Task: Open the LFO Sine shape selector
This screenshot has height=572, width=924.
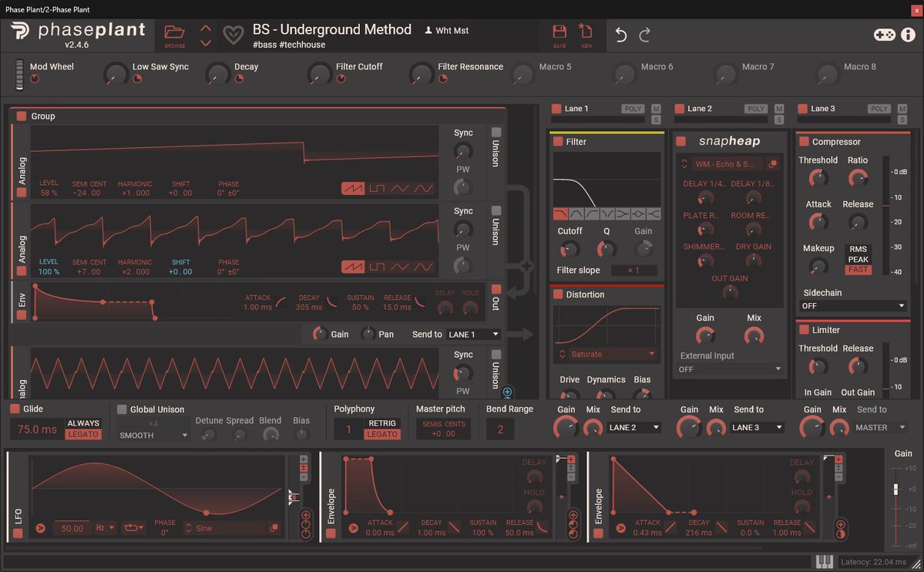Action: click(x=226, y=528)
